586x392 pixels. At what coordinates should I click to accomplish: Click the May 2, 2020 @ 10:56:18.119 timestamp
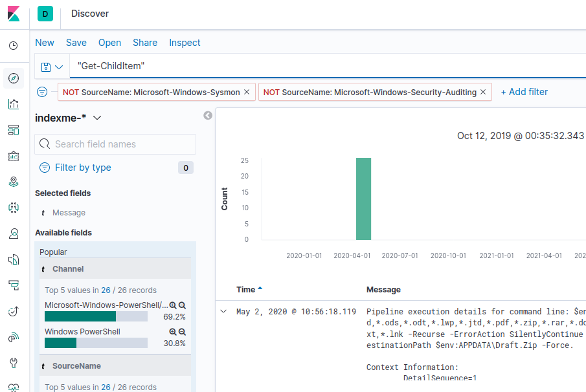pyautogui.click(x=296, y=312)
